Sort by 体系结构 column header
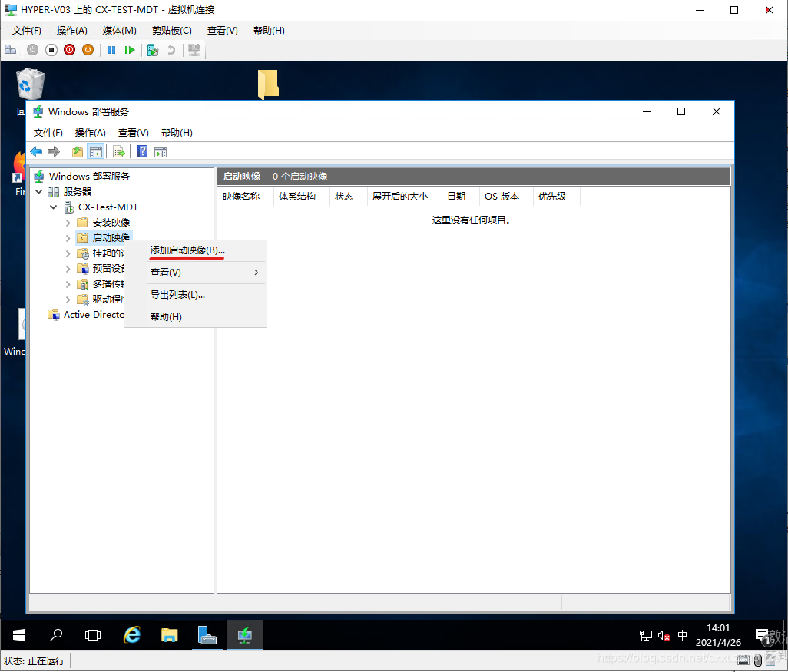Viewport: 788px width, 672px height. coord(300,197)
